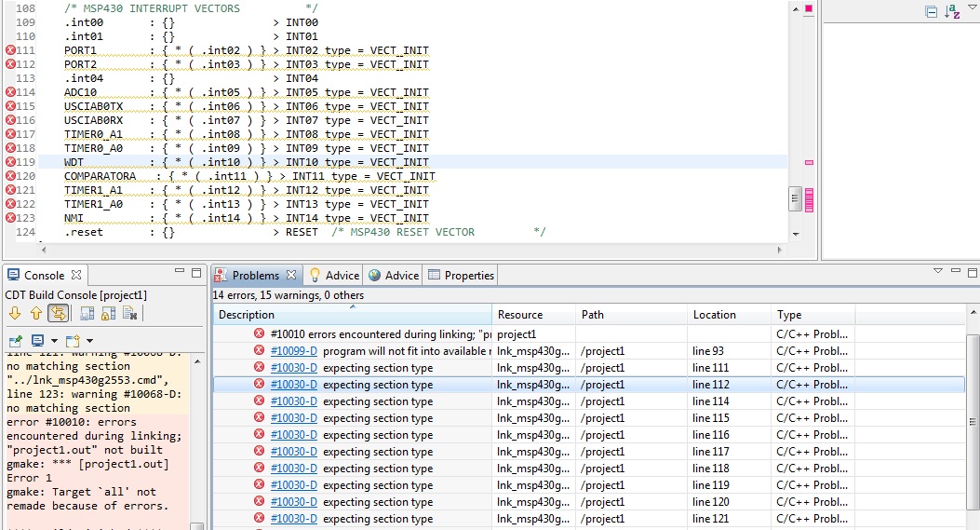Open Problems view menu triangle
This screenshot has height=530, width=980.
click(x=937, y=272)
